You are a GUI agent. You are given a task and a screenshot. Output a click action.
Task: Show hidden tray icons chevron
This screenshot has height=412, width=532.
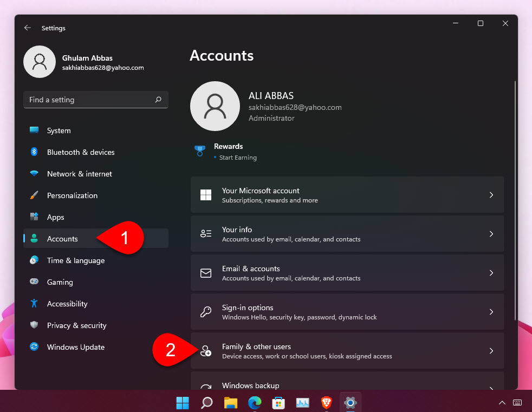(x=502, y=403)
